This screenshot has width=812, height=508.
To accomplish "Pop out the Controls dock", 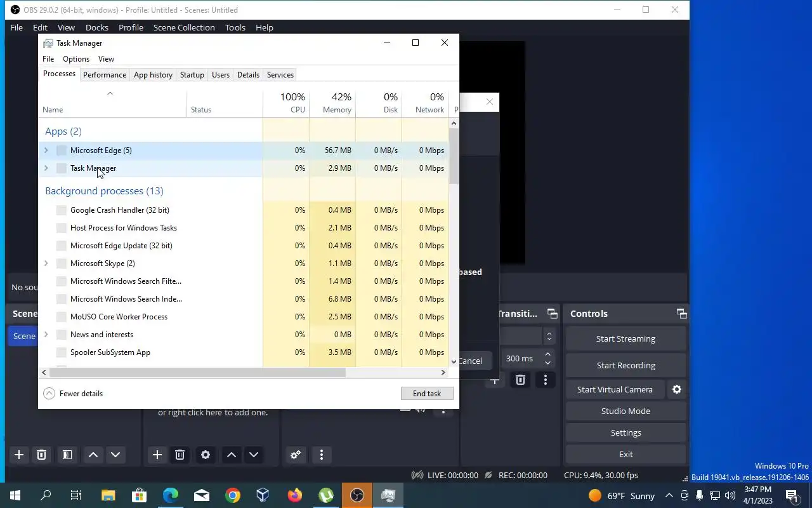I will pyautogui.click(x=681, y=314).
